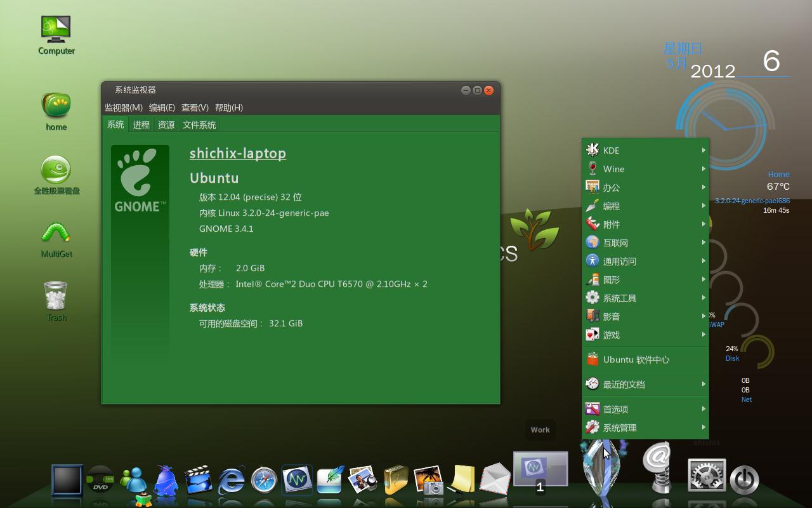Open the 最近的文档 menu entry

(x=645, y=384)
